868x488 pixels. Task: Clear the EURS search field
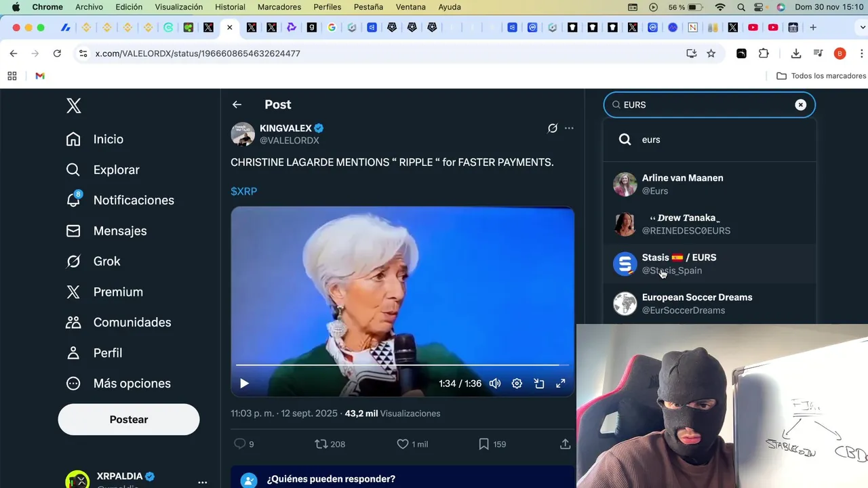(x=801, y=104)
